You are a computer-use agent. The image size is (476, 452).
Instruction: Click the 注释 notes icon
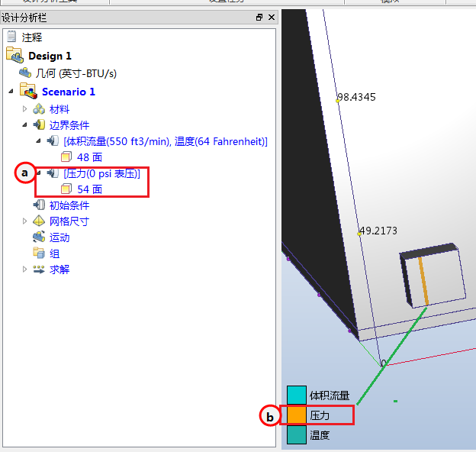click(11, 37)
